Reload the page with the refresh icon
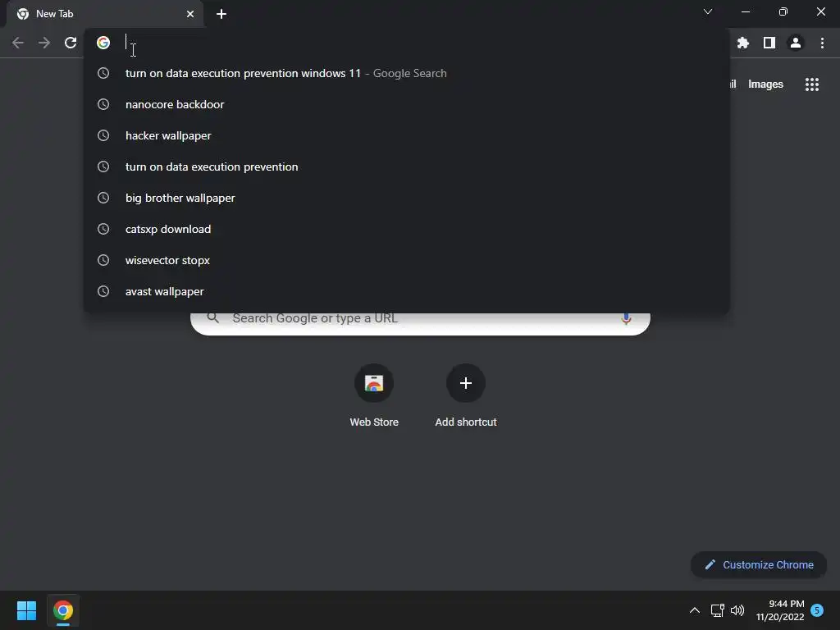This screenshot has width=840, height=630. click(71, 43)
